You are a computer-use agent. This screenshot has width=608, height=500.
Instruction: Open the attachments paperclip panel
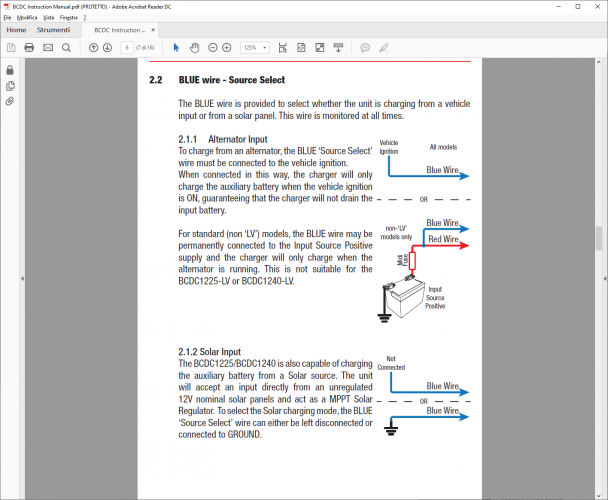(x=10, y=101)
